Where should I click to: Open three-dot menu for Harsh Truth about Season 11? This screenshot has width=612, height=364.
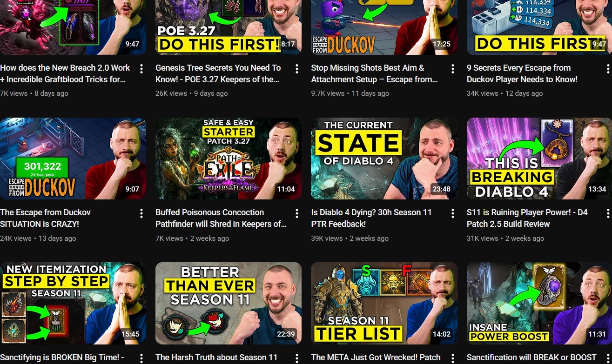297,358
